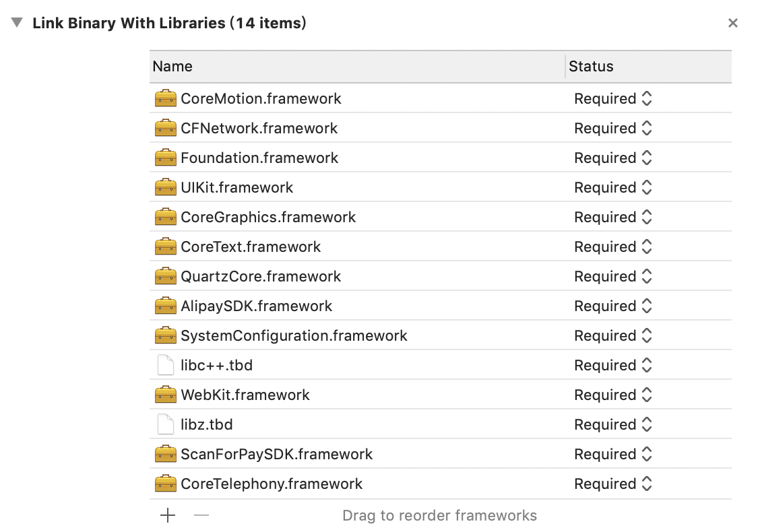
Task: Select the CoreText.framework name text
Action: (251, 246)
